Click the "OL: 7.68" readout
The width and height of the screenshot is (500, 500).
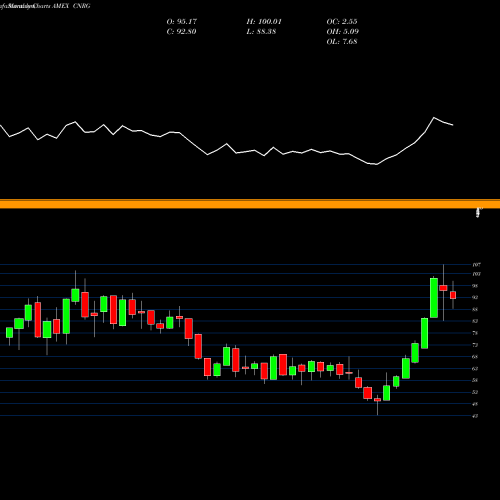(x=342, y=42)
